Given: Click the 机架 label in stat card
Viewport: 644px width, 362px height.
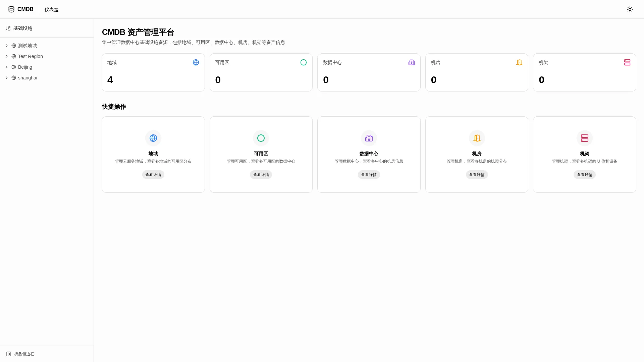Looking at the screenshot, I should pyautogui.click(x=543, y=62).
